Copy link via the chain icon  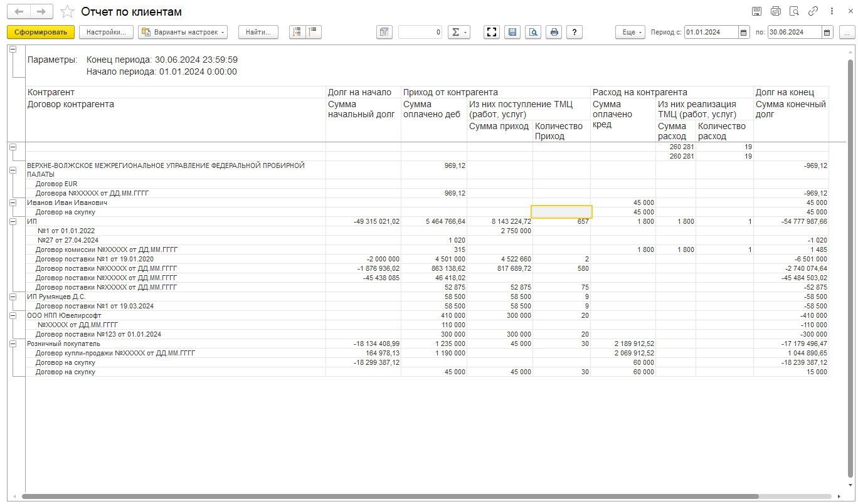pyautogui.click(x=813, y=11)
